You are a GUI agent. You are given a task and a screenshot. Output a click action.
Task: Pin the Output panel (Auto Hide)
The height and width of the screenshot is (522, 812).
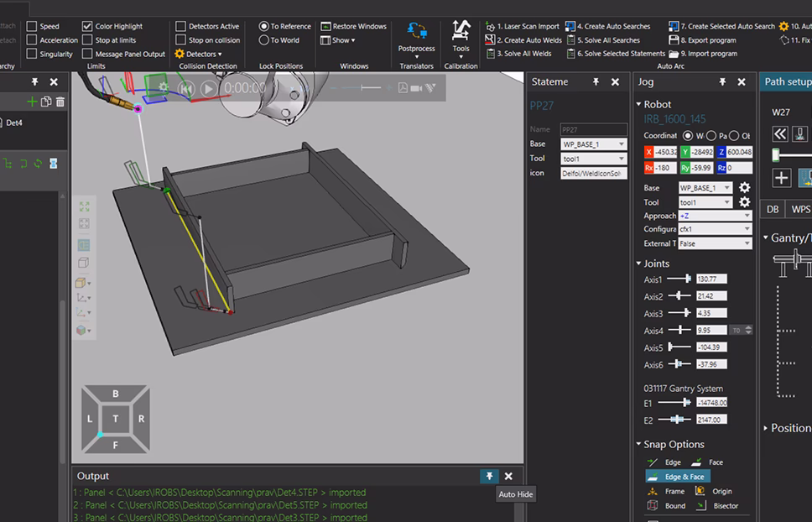[489, 476]
